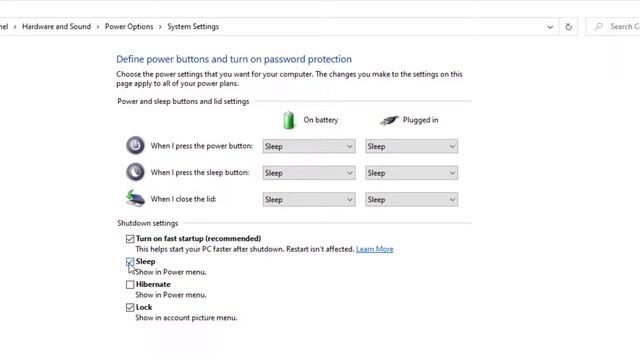Open sleep button On battery dropdown
This screenshot has height=360, width=640.
309,173
